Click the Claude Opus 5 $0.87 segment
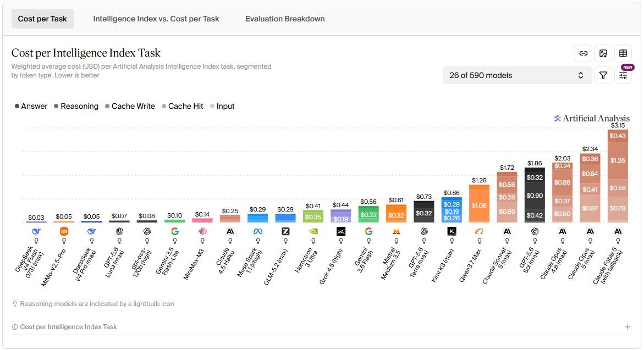 (x=590, y=208)
